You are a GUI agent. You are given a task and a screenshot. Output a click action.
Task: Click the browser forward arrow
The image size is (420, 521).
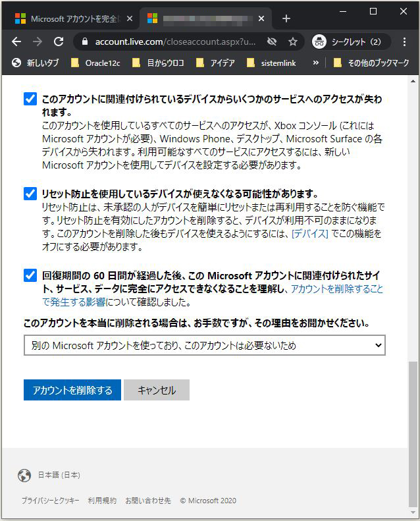point(38,41)
